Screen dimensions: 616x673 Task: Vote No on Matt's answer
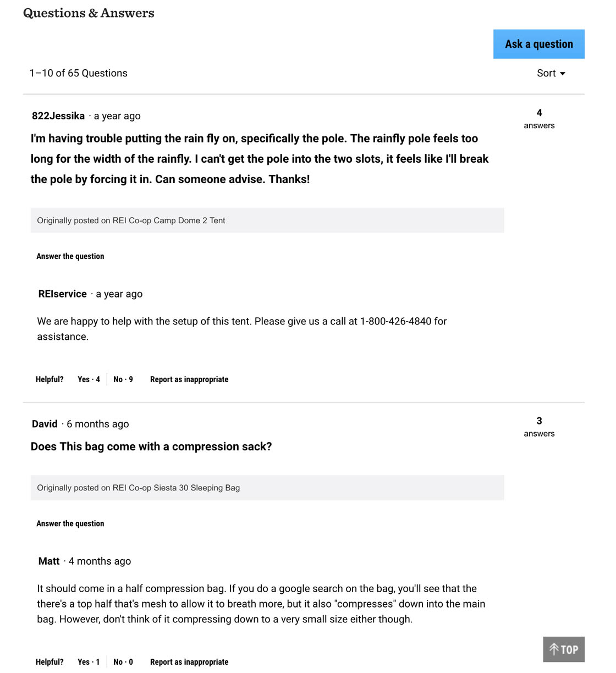(123, 662)
